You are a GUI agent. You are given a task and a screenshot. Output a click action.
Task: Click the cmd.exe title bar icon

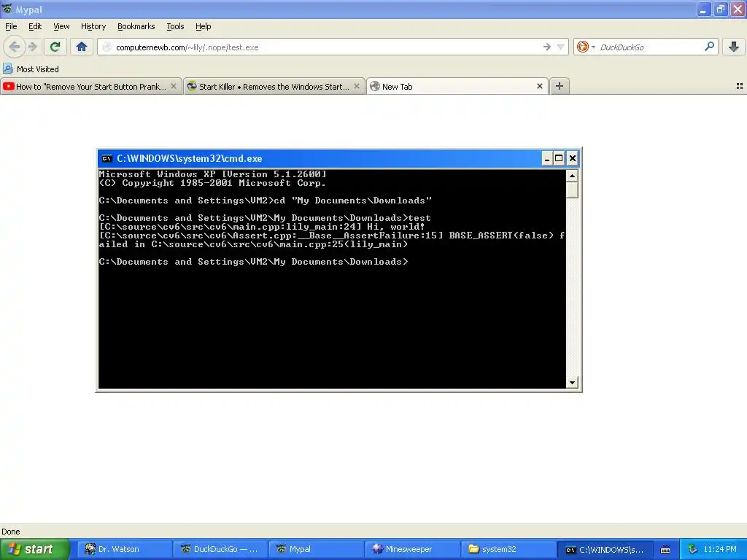[107, 158]
